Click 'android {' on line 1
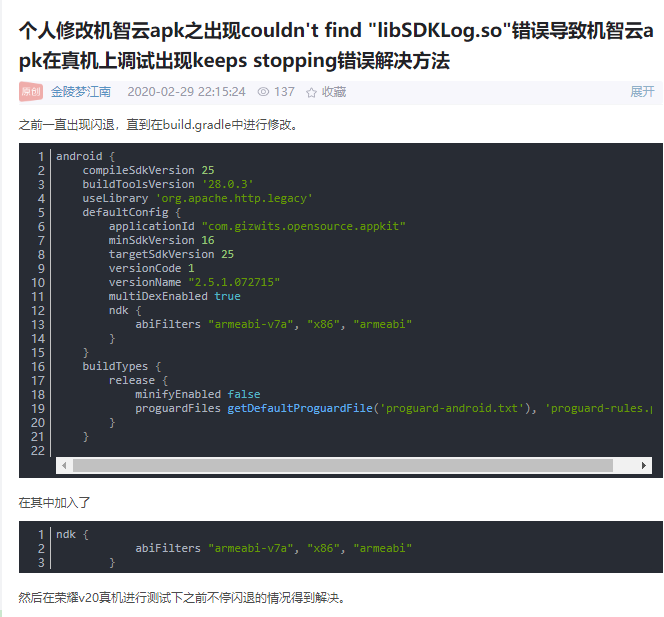The height and width of the screenshot is (617, 664). (x=86, y=156)
